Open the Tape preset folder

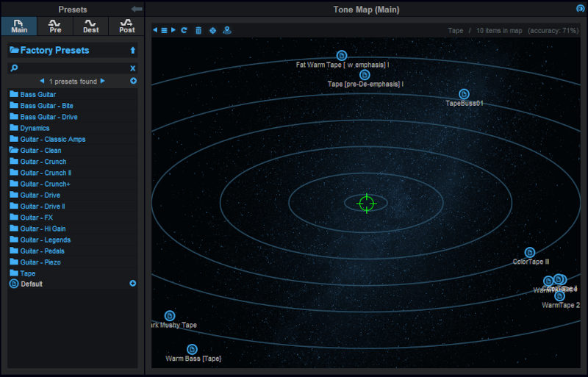pos(27,273)
